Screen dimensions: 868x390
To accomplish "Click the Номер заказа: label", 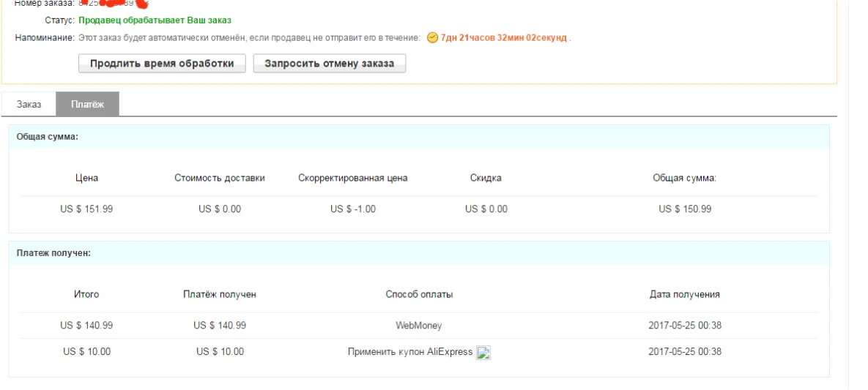I will click(x=44, y=4).
